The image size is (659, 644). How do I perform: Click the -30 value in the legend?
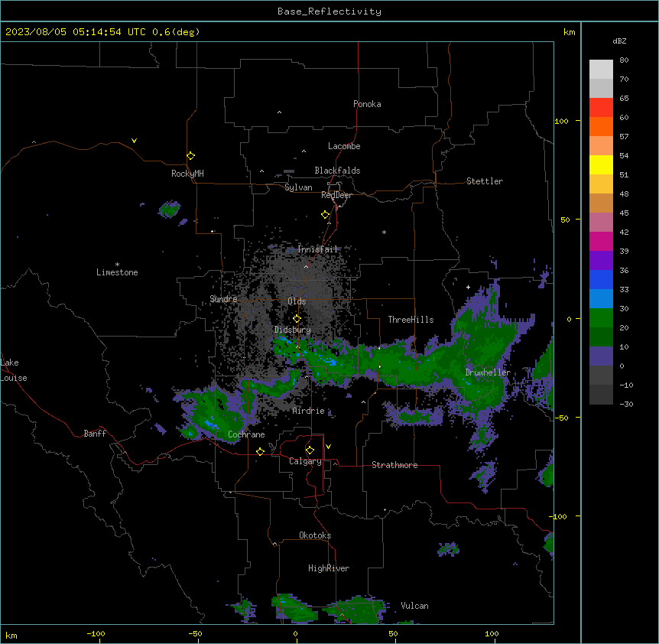pyautogui.click(x=626, y=404)
